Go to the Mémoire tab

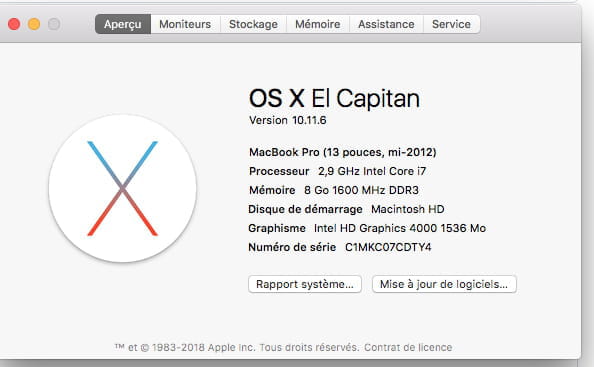click(318, 24)
